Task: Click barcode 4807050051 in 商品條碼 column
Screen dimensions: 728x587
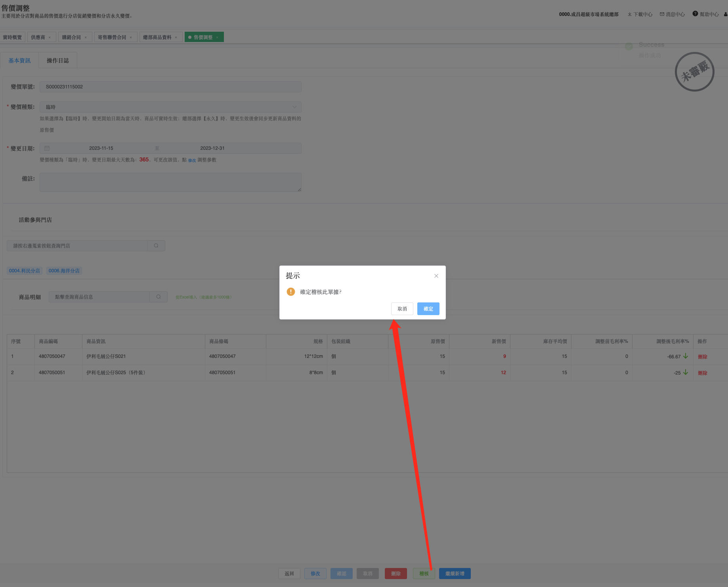Action: coord(222,373)
